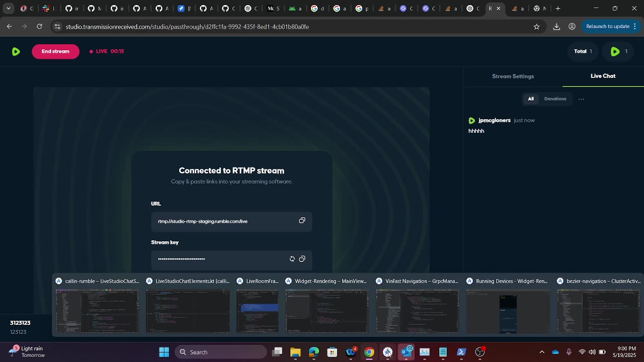The width and height of the screenshot is (644, 362).
Task: Open Chrome profile menu
Action: (572, 27)
